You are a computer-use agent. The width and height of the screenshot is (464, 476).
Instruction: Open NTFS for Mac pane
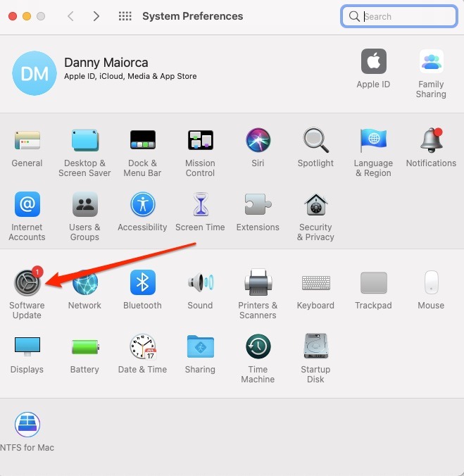coord(27,425)
